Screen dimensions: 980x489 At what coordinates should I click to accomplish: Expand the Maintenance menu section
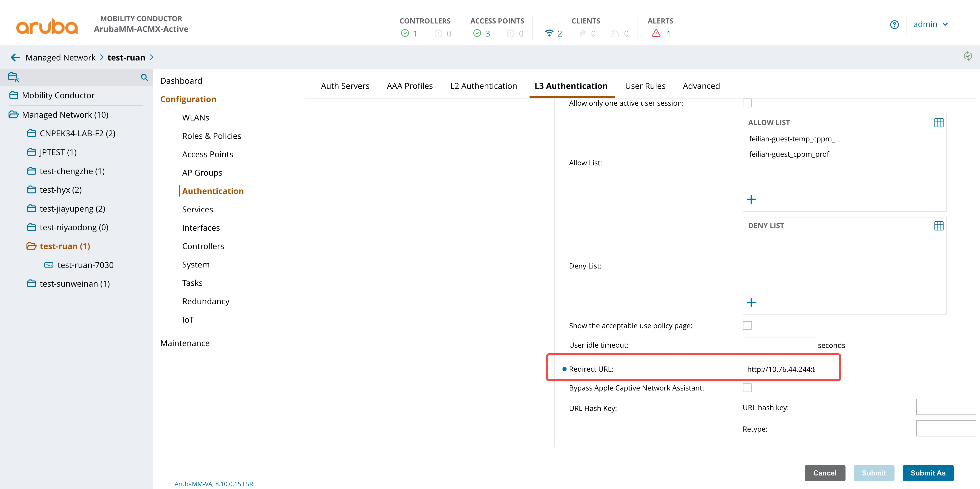tap(185, 343)
